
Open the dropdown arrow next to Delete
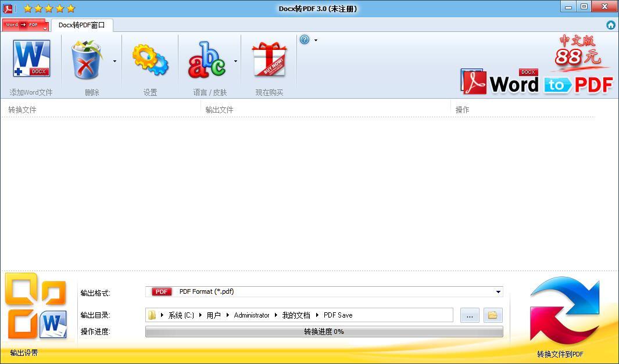(115, 61)
